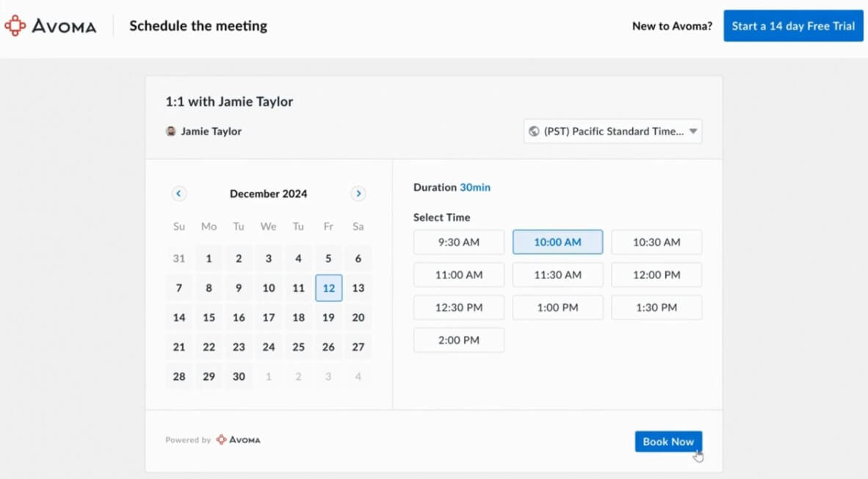Click December 28 in the calendar
Image resolution: width=868 pixels, height=479 pixels.
click(x=178, y=377)
